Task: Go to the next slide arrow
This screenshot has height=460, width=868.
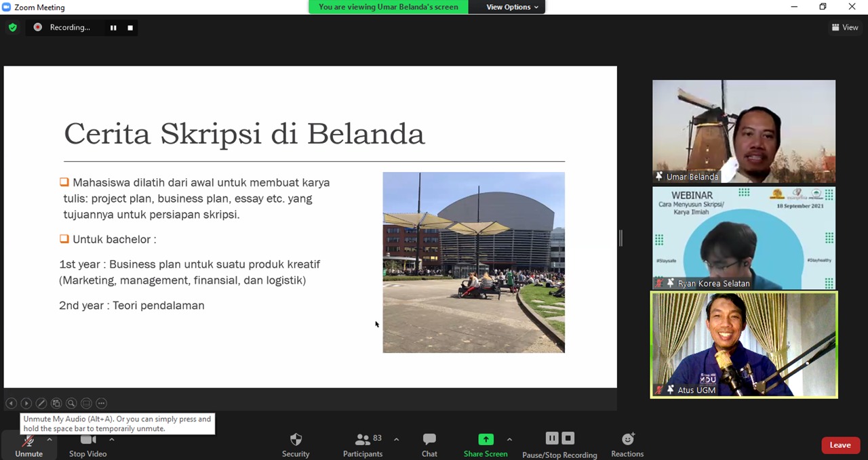Action: point(26,403)
